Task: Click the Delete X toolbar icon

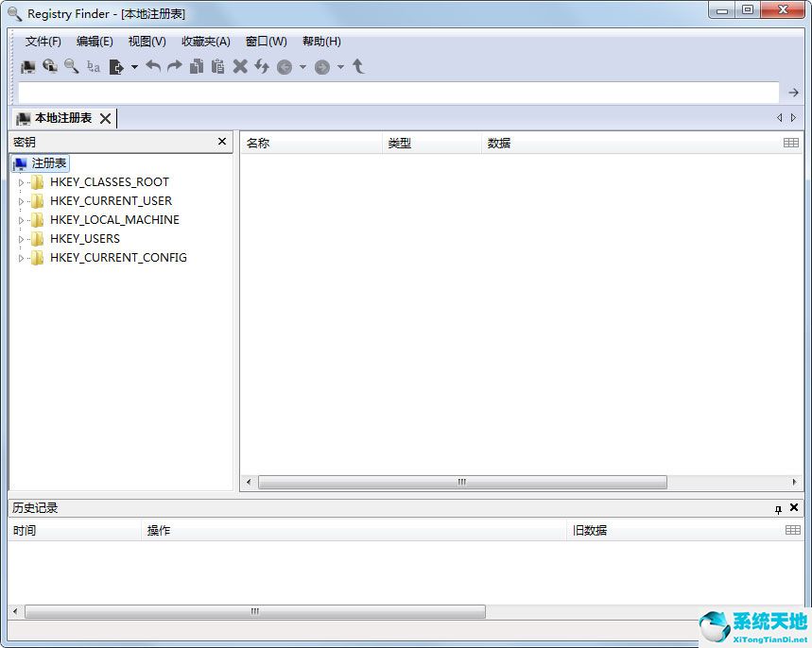Action: coord(240,66)
